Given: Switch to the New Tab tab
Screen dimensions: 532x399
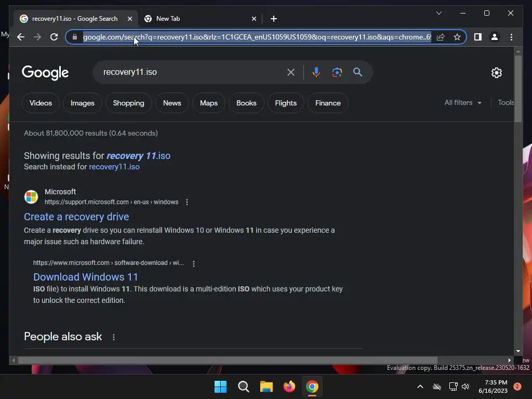Looking at the screenshot, I should [200, 19].
